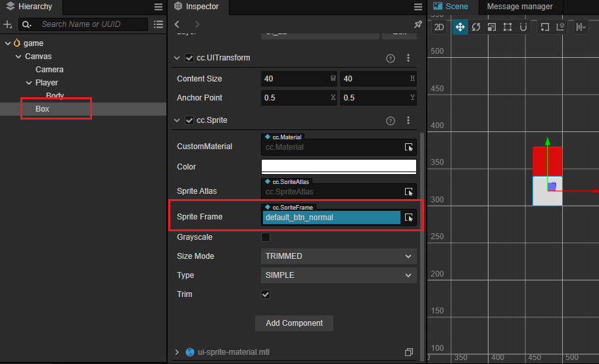
Task: Select the Rotate gizmo tool
Action: click(x=475, y=27)
